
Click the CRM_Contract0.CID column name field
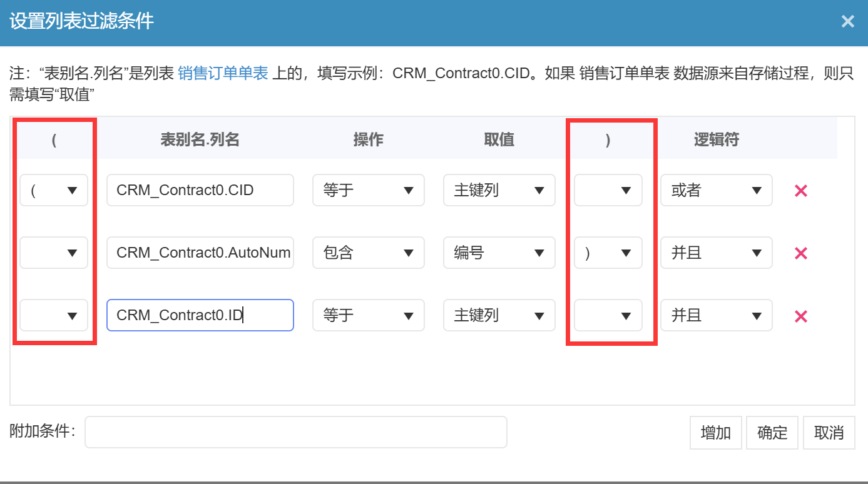200,191
